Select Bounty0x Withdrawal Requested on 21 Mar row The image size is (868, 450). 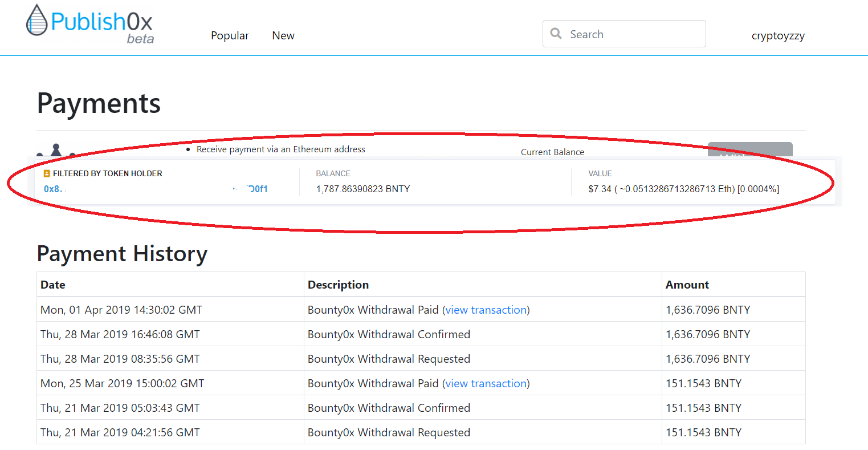[389, 432]
